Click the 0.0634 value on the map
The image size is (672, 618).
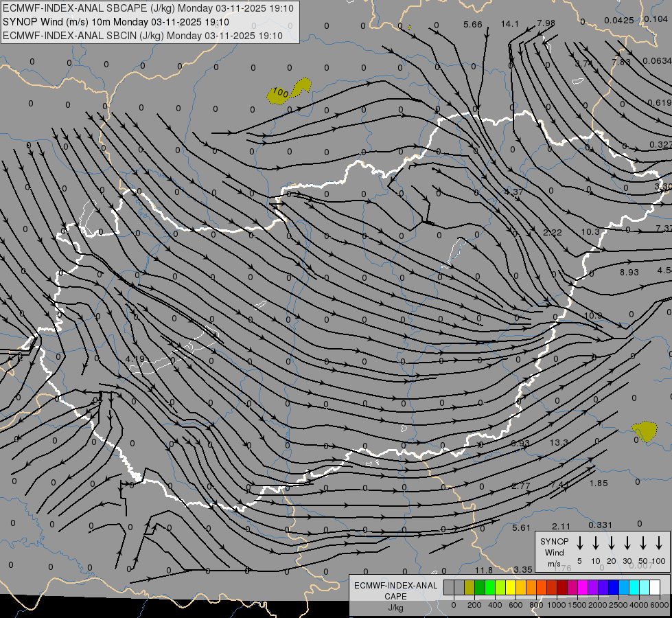tap(657, 61)
